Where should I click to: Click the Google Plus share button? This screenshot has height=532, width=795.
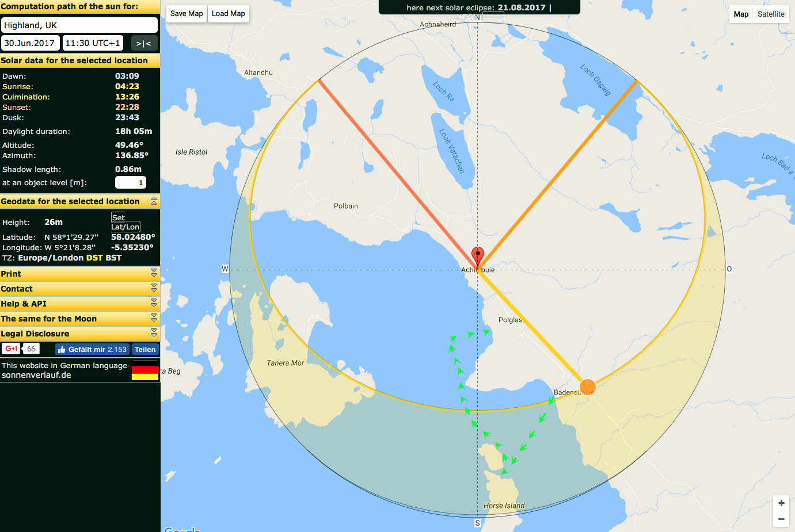point(12,349)
